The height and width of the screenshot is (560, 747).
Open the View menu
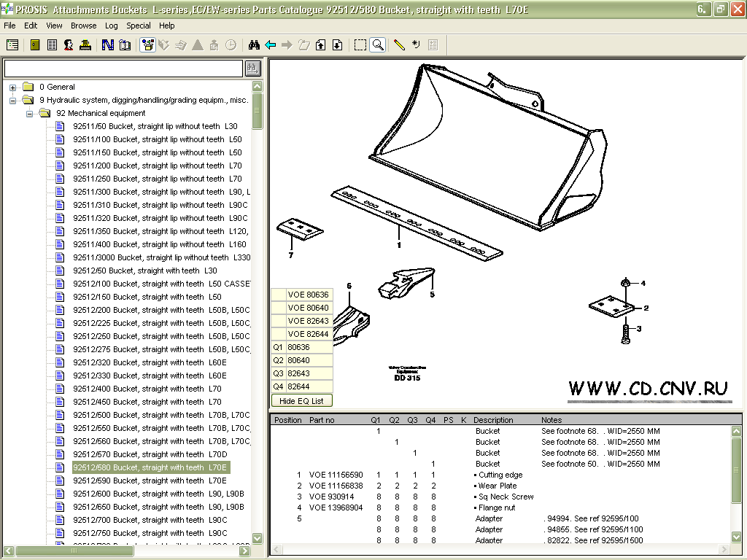[x=54, y=26]
